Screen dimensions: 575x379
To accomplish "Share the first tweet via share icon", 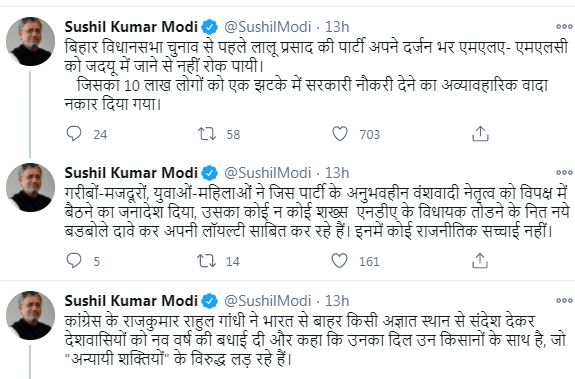I will pos(480,134).
